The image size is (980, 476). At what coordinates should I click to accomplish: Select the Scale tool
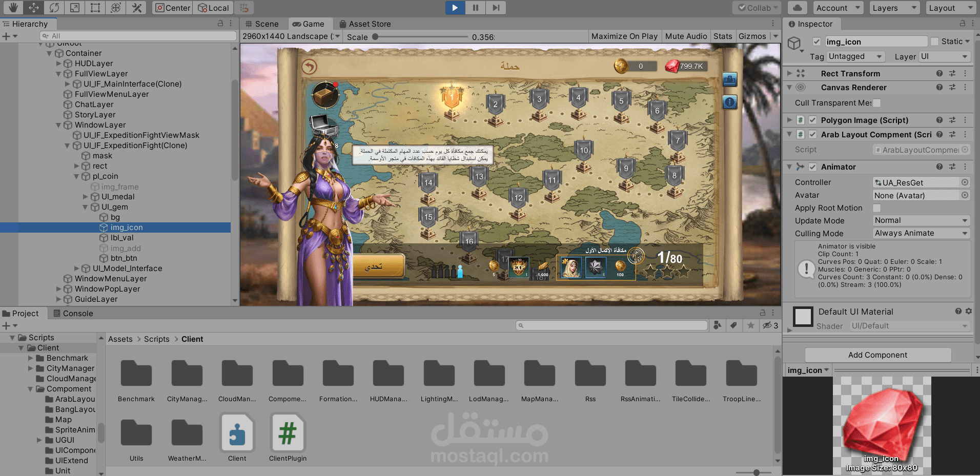(75, 8)
